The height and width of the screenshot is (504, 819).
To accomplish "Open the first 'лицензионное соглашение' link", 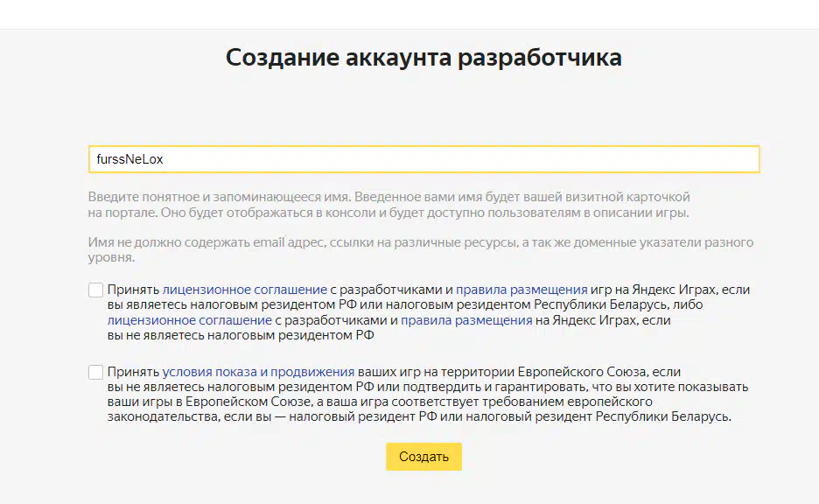I will (244, 290).
